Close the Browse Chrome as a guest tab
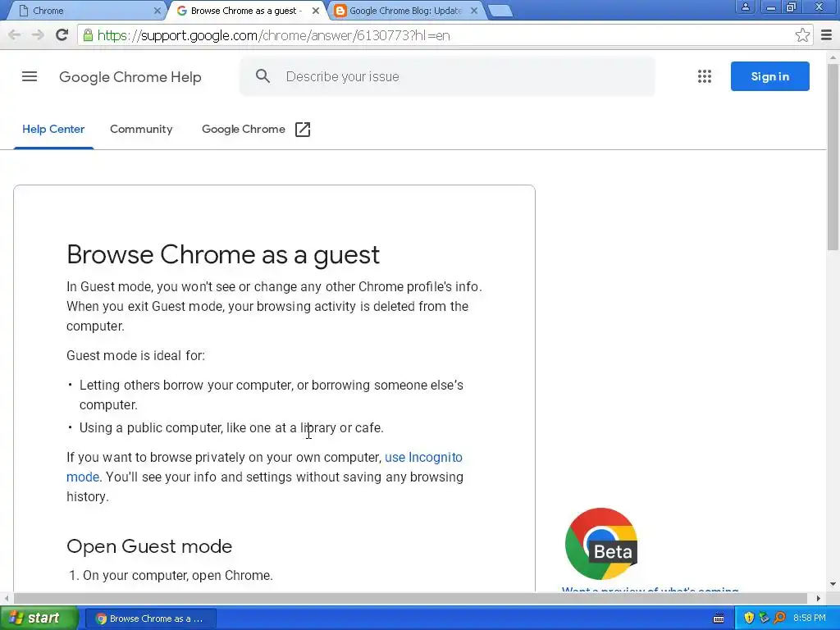 tap(316, 11)
